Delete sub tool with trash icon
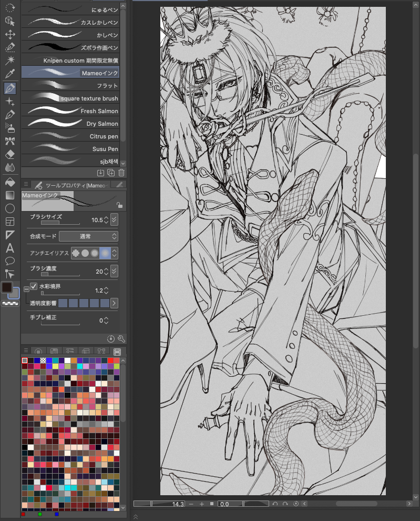The image size is (420, 521). (x=121, y=173)
